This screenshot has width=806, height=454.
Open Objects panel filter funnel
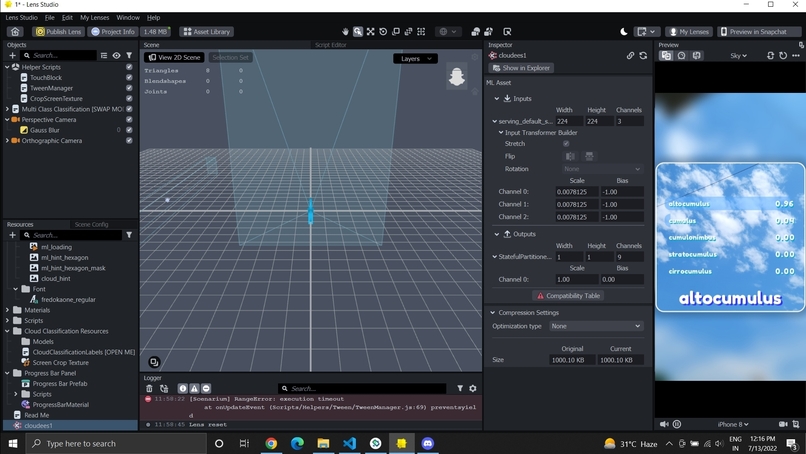[129, 55]
